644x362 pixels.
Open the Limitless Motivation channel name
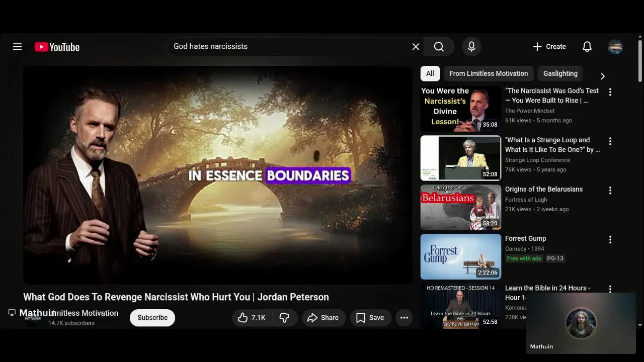point(84,313)
